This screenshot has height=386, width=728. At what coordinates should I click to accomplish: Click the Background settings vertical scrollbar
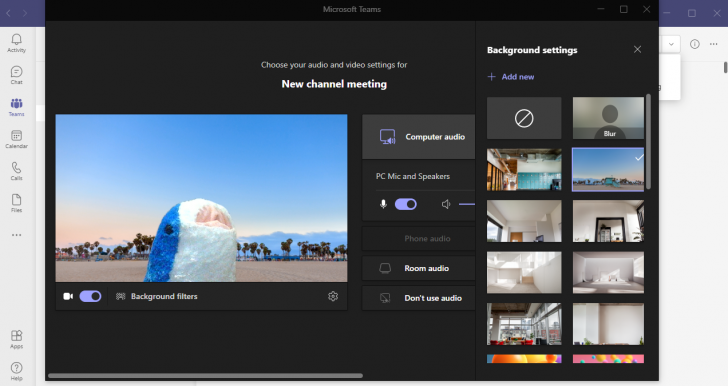[649, 142]
